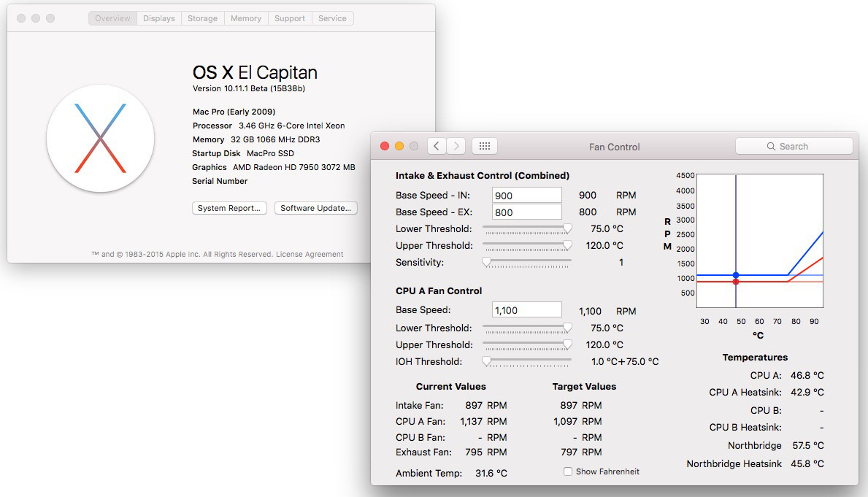Click Startup Disk MacPro SSD text
Viewport: 868px width, 497px height.
[x=243, y=153]
